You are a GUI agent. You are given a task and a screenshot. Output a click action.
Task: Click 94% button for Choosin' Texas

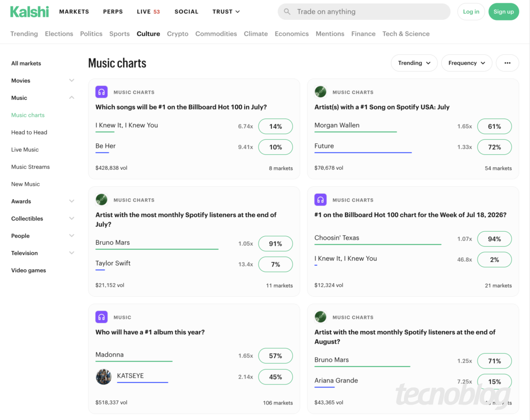(494, 239)
